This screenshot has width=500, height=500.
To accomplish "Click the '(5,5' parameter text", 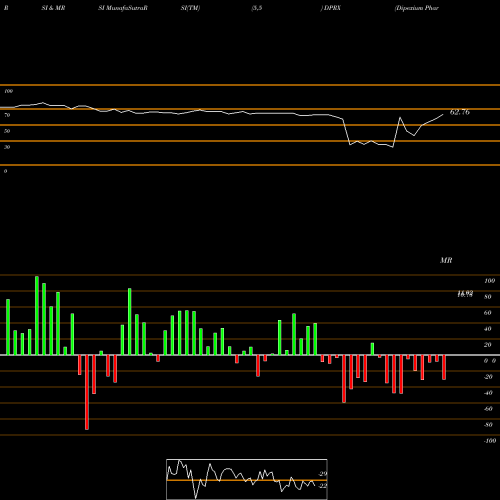I will pos(257,8).
